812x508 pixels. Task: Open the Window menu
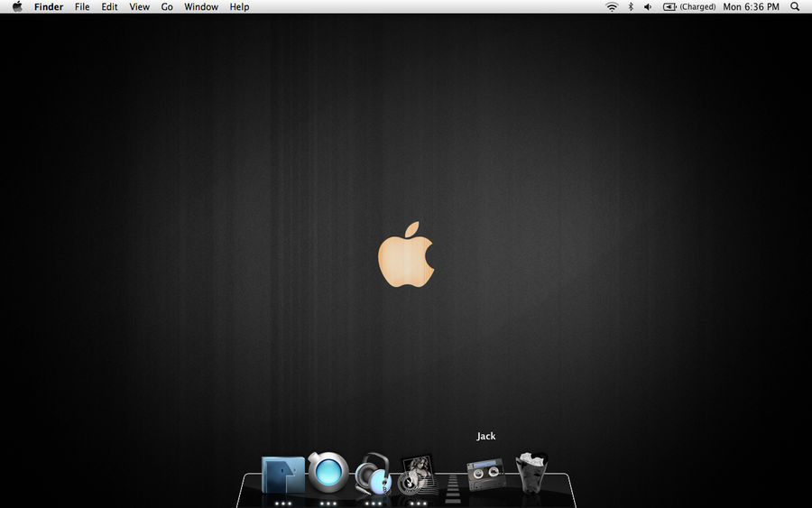[x=201, y=6]
